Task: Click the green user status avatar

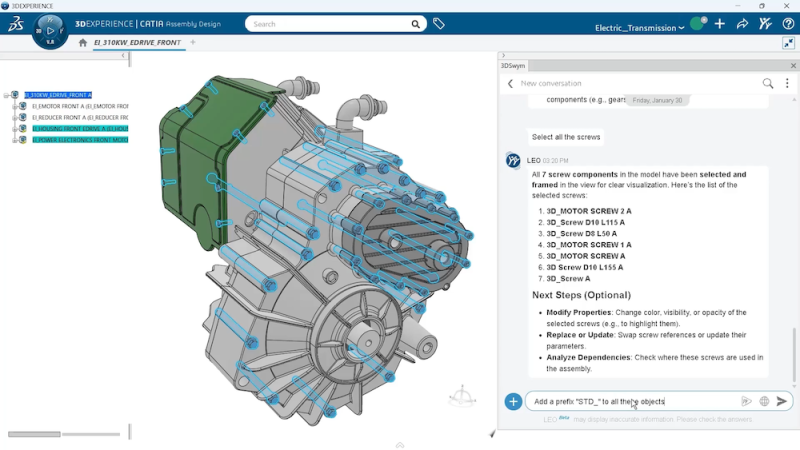Action: pos(697,23)
